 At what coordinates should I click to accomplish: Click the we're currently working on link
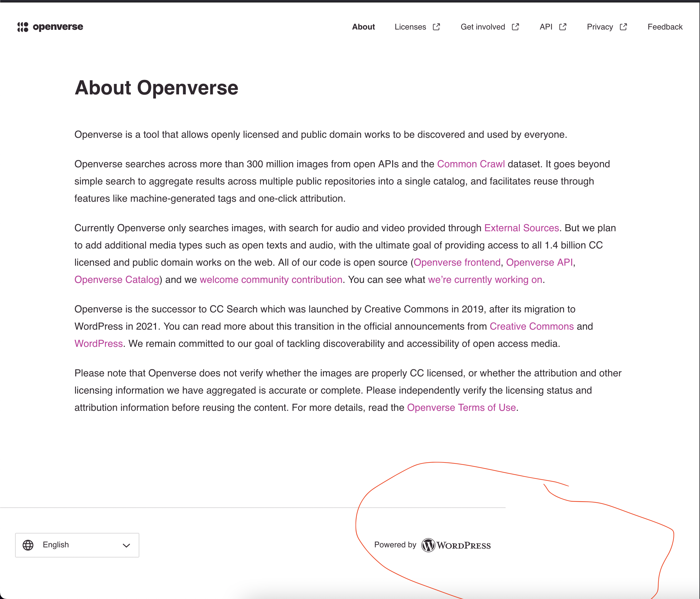coord(485,280)
